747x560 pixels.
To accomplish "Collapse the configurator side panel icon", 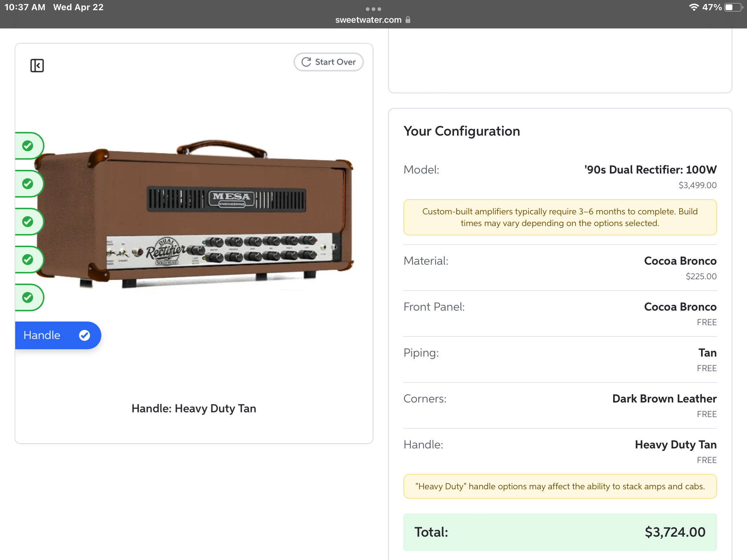I will [37, 66].
